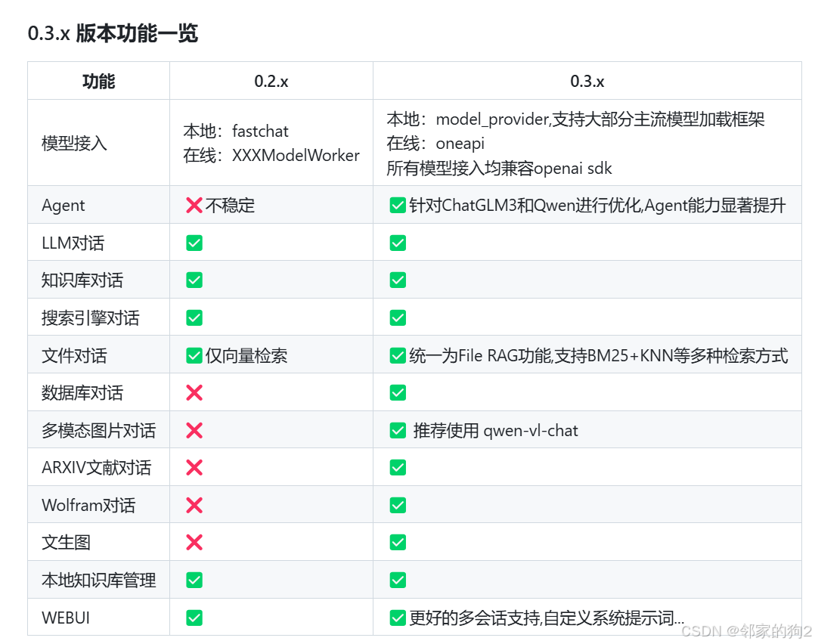Select the heading 0.3.x 版本功能一览
815x644 pixels.
click(x=113, y=33)
